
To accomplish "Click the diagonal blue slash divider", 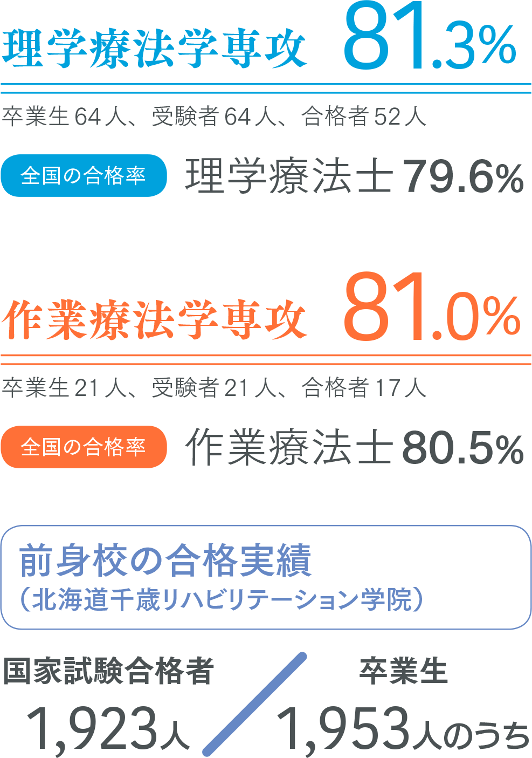I will pos(255,704).
